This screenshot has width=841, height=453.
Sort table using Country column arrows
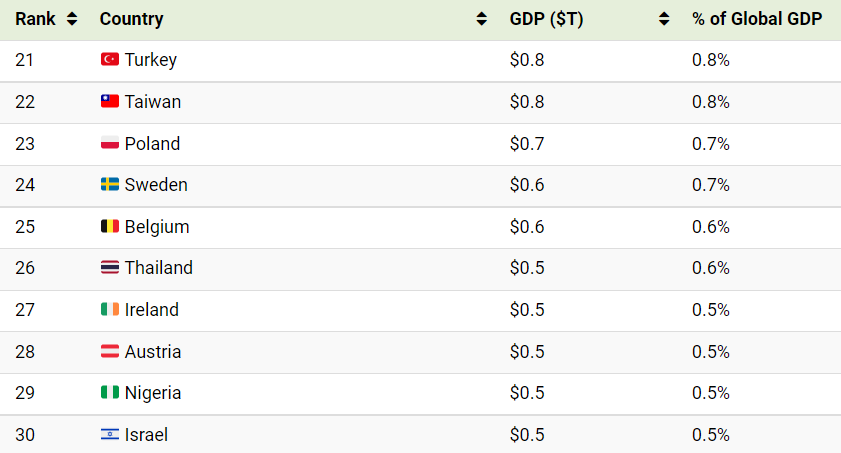[x=482, y=19]
